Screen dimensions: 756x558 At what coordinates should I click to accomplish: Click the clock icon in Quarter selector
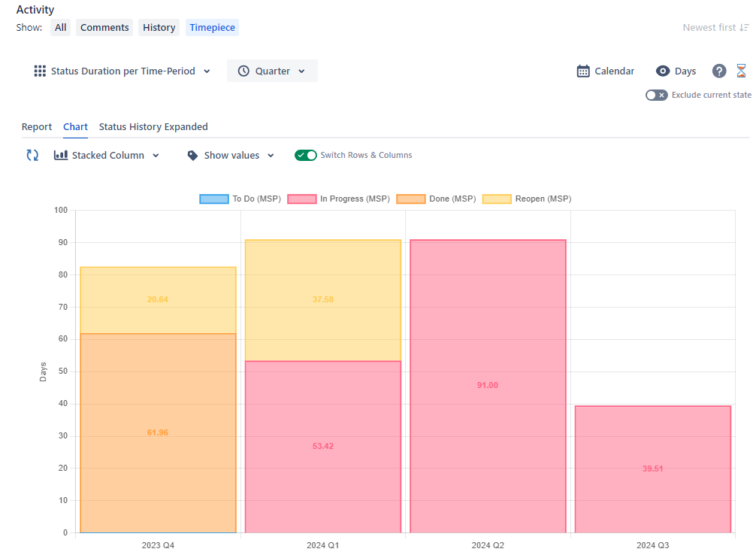click(x=243, y=71)
